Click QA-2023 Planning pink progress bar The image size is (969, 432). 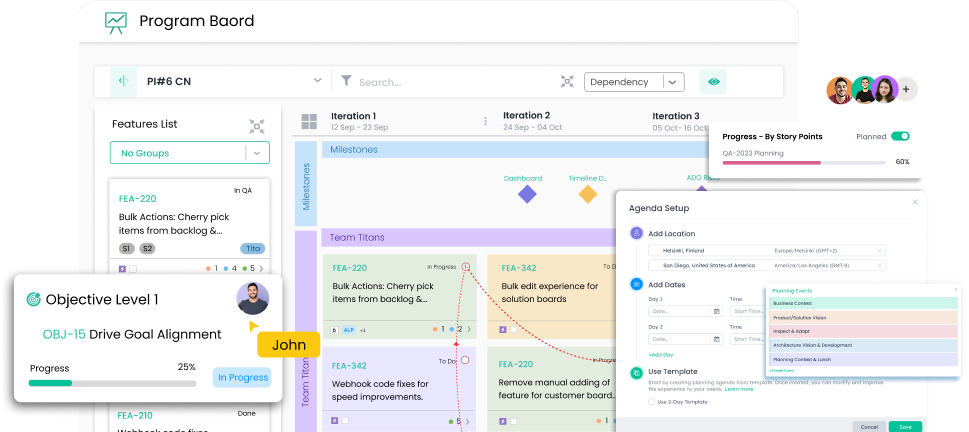point(803,163)
